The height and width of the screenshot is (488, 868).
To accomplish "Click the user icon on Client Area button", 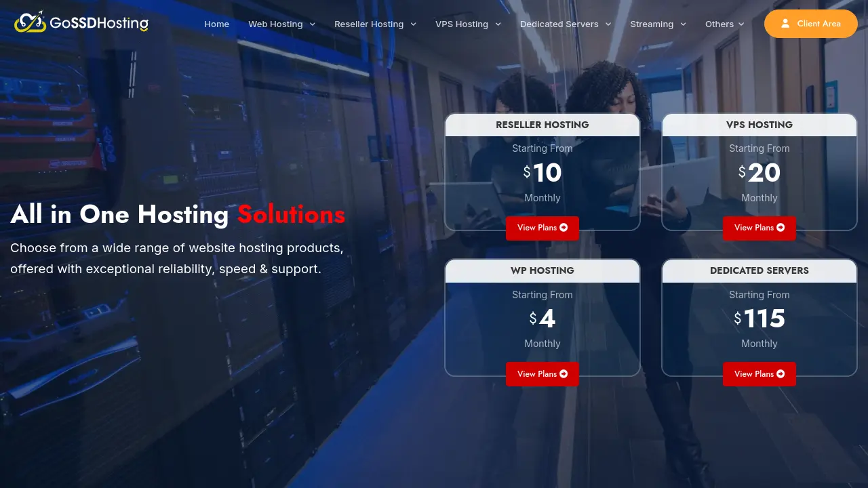I will (785, 23).
